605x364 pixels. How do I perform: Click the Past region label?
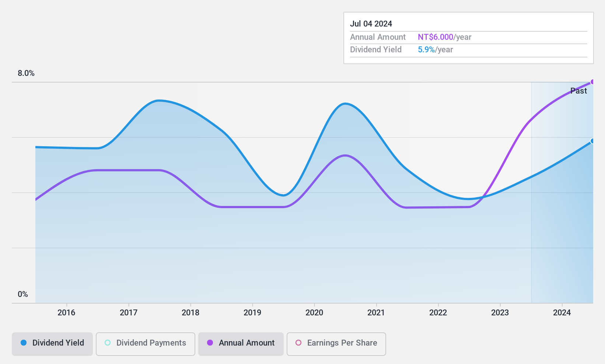pyautogui.click(x=578, y=91)
